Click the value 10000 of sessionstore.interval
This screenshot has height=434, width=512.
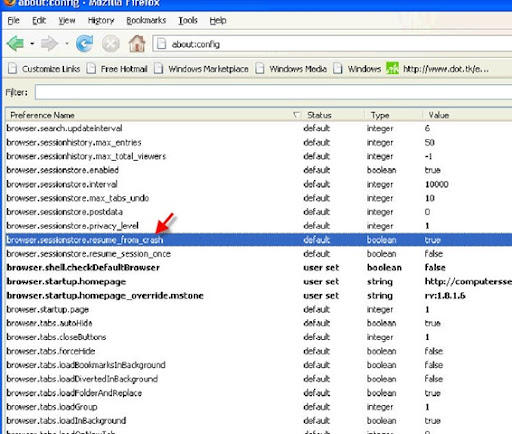pos(437,184)
